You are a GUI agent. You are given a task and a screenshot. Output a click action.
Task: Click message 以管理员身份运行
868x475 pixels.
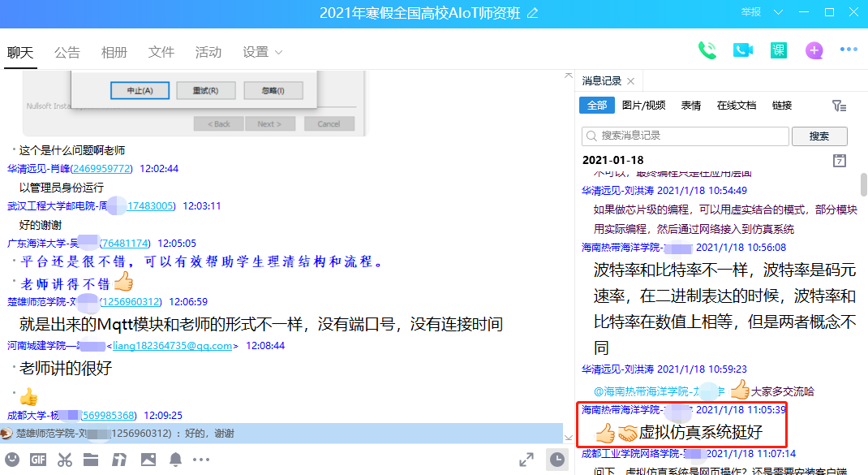tap(62, 188)
